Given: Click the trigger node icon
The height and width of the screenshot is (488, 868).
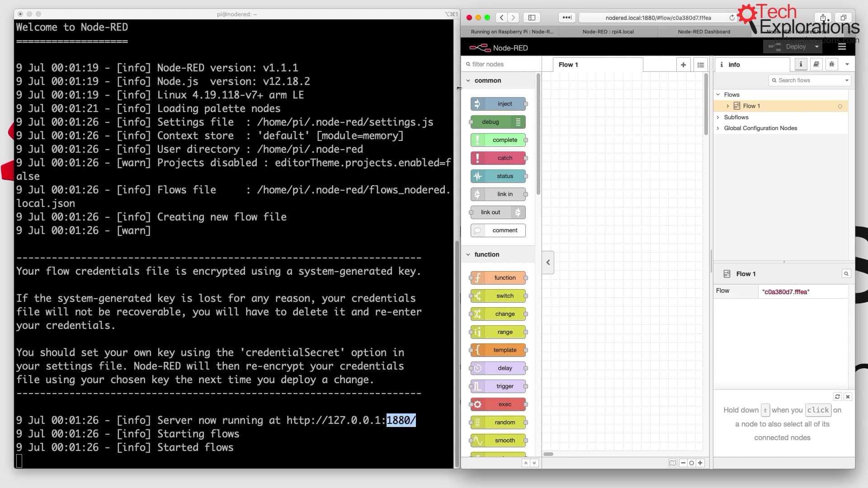Looking at the screenshot, I should [477, 386].
